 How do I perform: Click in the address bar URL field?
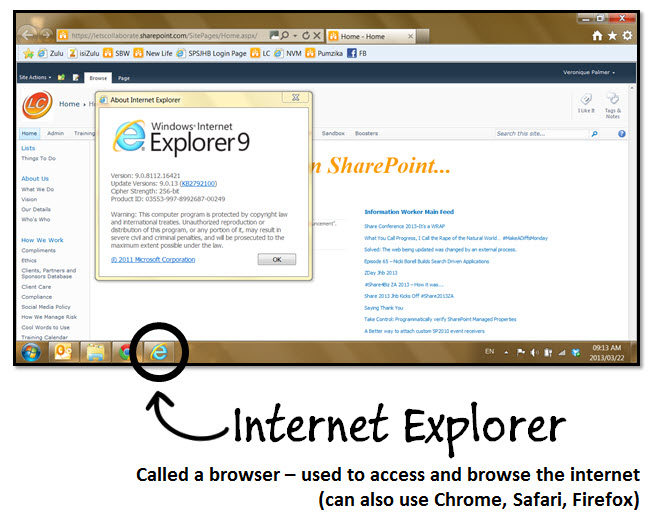[164, 36]
